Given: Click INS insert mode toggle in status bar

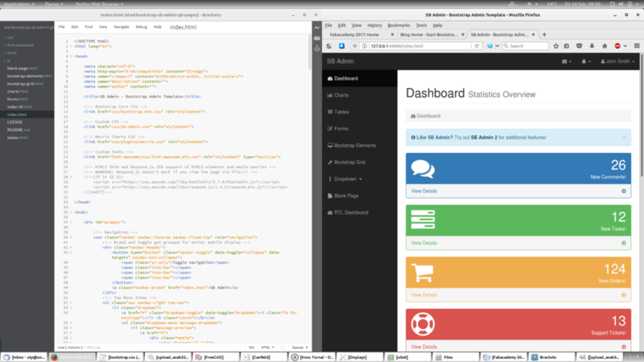Looking at the screenshot, I should pos(251,348).
